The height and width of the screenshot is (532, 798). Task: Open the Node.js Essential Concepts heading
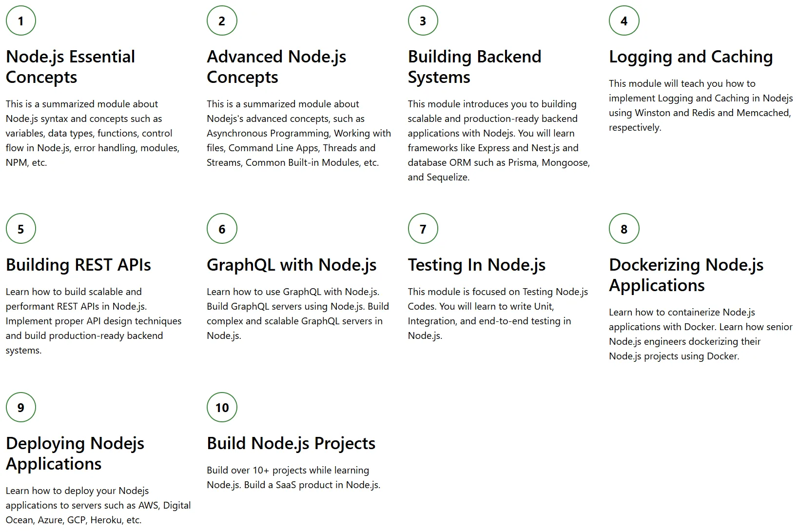coord(71,67)
